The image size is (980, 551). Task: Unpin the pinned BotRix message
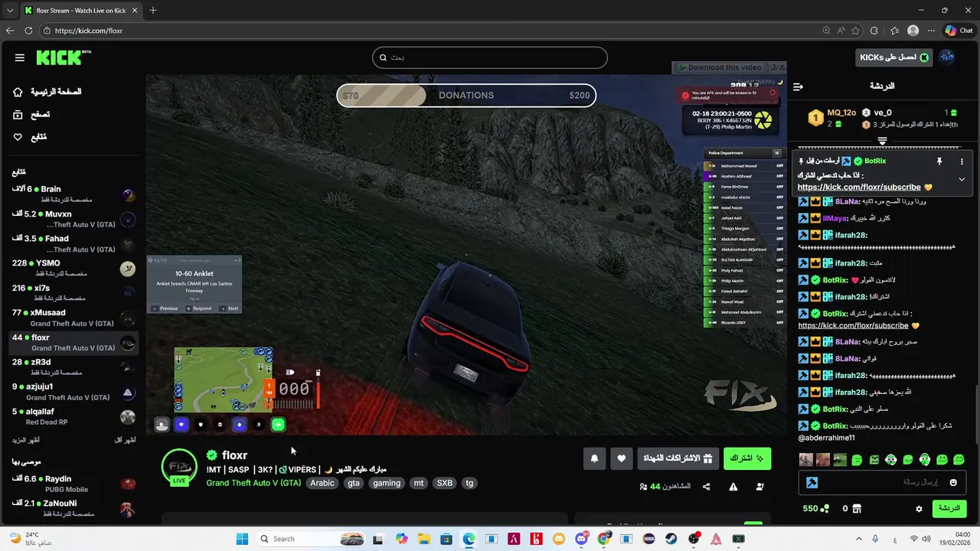(939, 161)
